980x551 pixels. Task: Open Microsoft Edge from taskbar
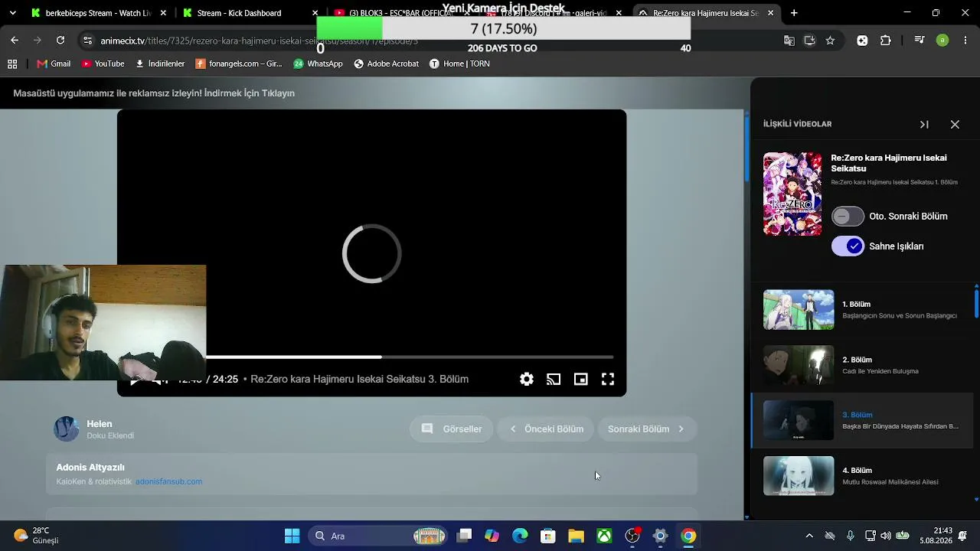click(x=520, y=536)
